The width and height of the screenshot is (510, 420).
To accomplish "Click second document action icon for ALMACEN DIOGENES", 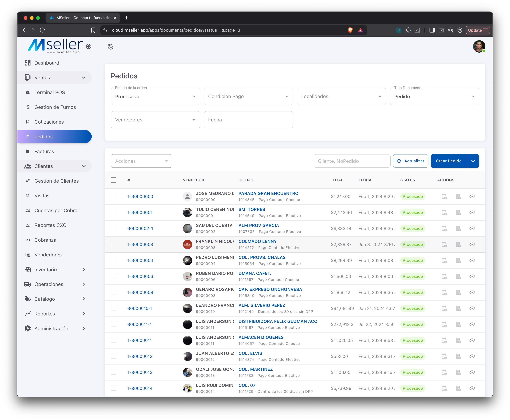I will point(458,340).
